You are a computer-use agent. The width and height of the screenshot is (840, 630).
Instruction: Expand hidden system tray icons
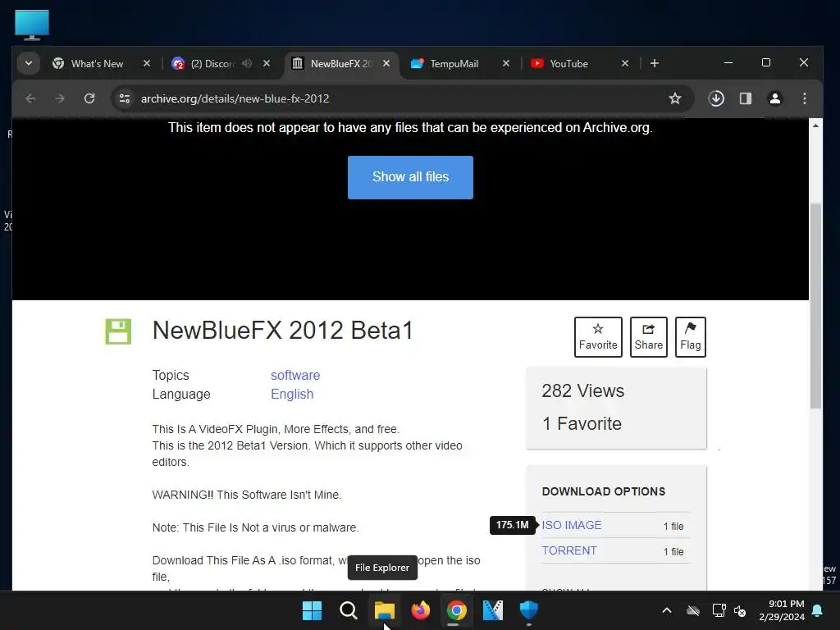click(667, 610)
